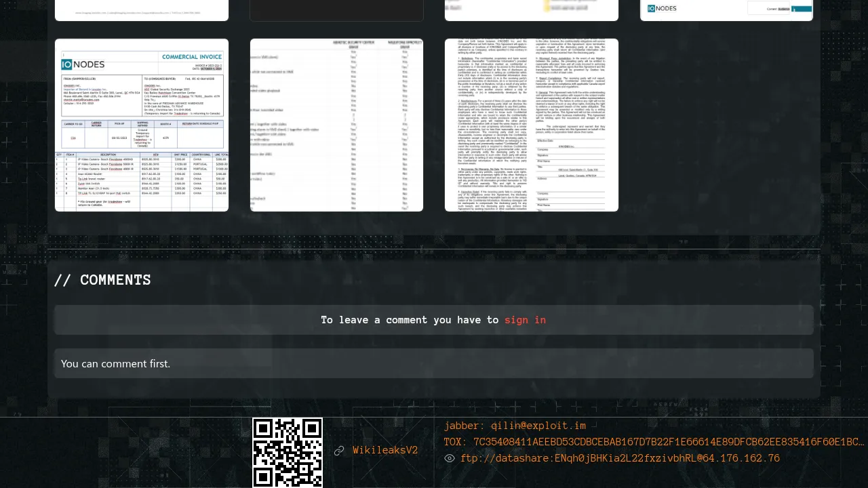
Task: Click the QR code image in footer
Action: point(288,452)
